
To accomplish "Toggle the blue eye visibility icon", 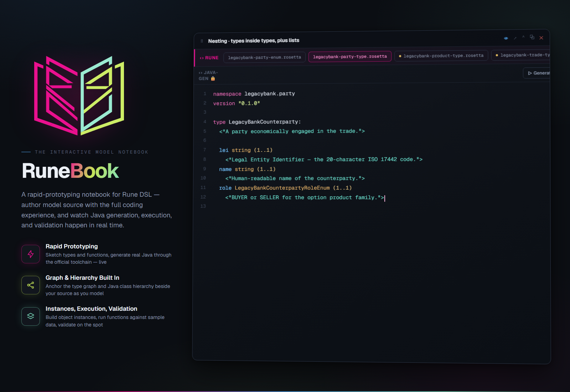I will 506,38.
